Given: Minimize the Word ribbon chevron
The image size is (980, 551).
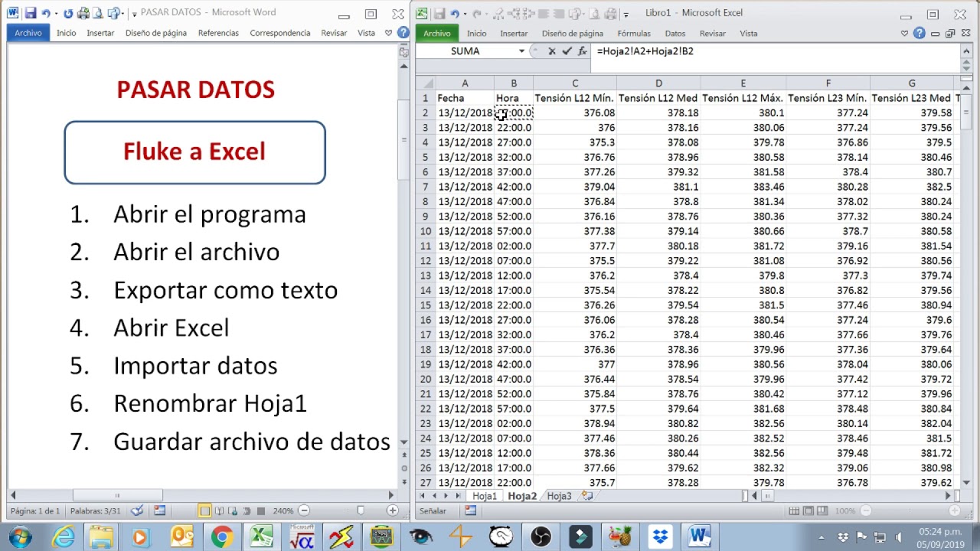Looking at the screenshot, I should point(389,33).
